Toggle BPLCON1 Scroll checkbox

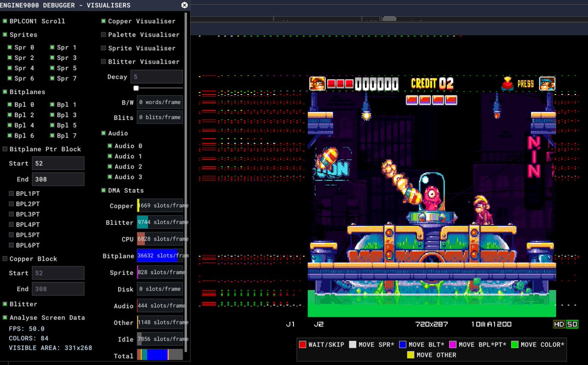click(x=5, y=21)
